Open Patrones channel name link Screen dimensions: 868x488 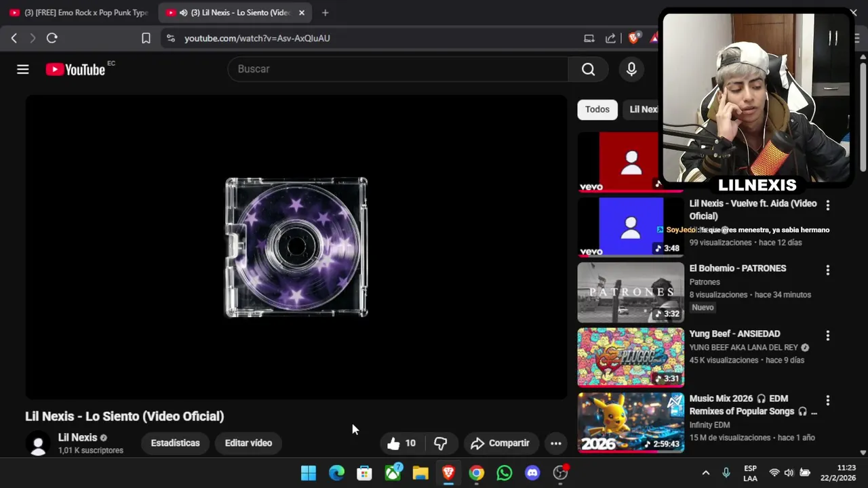coord(705,282)
